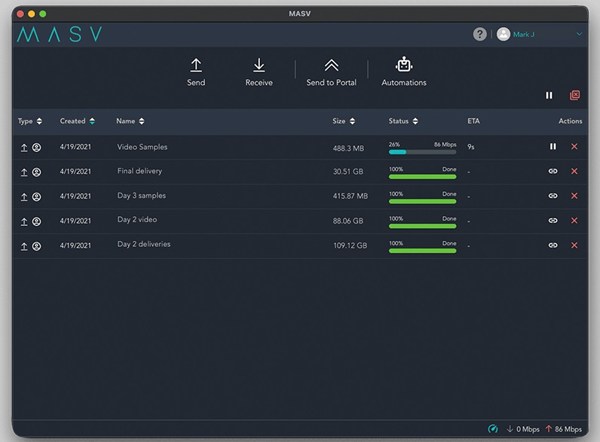Screen dimensions: 600x442
Task: Click the Receive download icon
Action: [x=259, y=66]
